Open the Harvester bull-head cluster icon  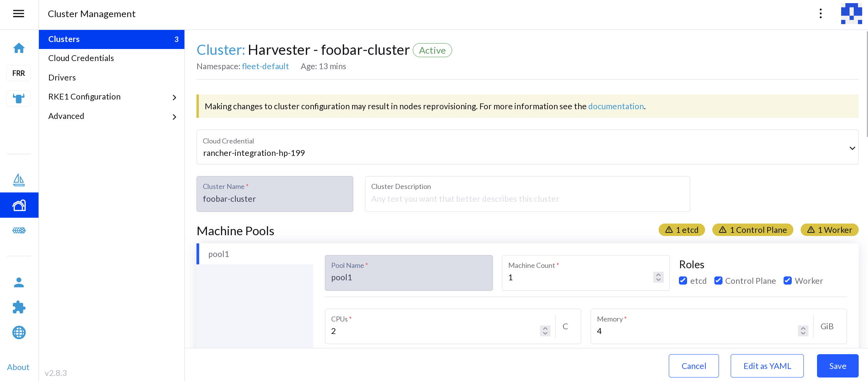tap(19, 98)
